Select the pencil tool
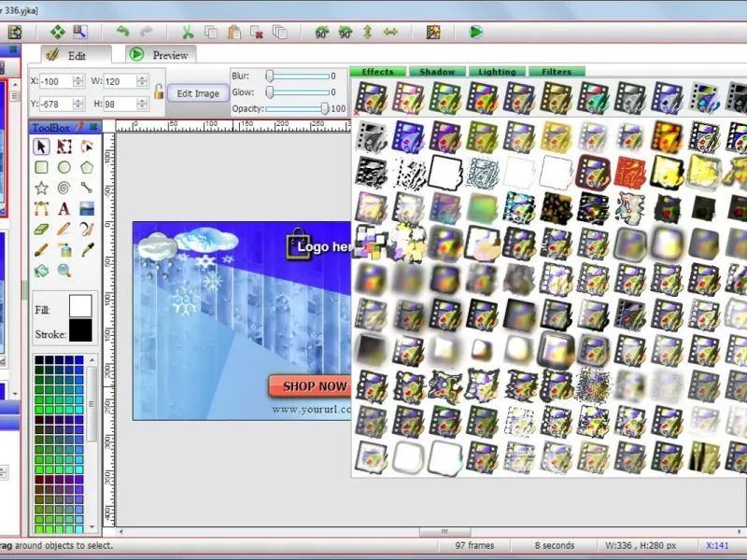Viewport: 747px width, 560px height. pos(64,230)
